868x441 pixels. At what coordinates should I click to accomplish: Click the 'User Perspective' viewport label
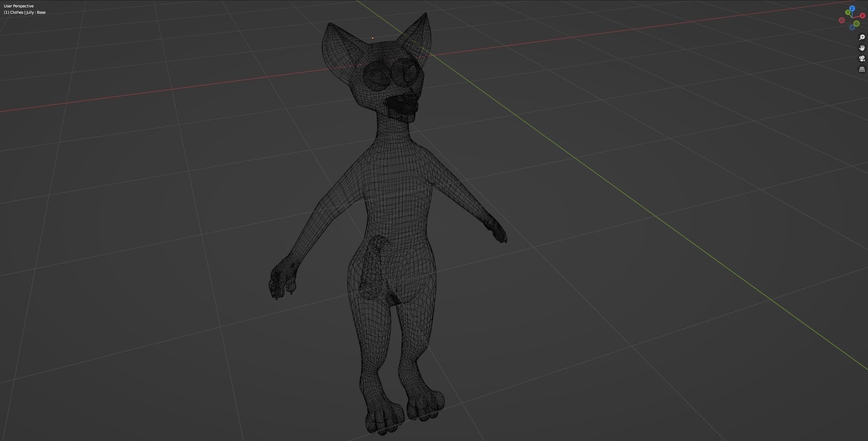coord(19,6)
